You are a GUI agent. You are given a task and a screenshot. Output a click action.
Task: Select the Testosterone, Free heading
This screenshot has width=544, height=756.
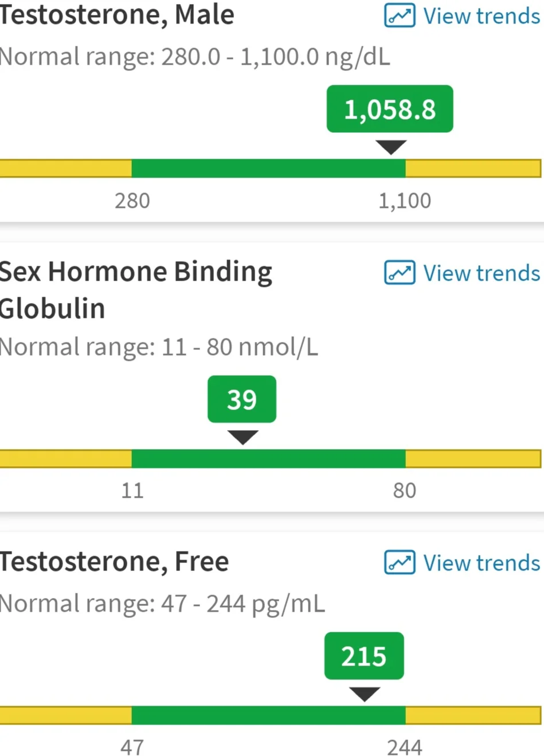click(x=114, y=562)
